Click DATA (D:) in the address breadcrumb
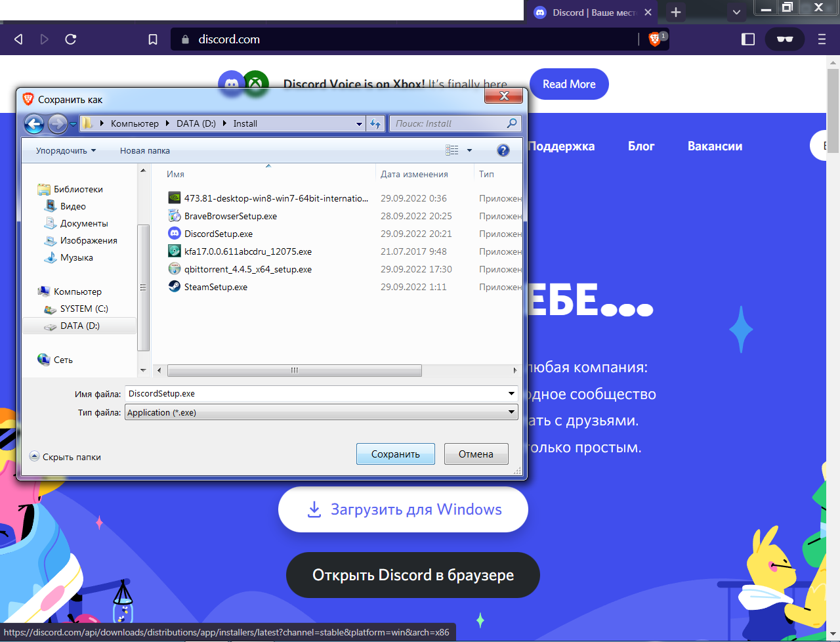 pos(196,123)
